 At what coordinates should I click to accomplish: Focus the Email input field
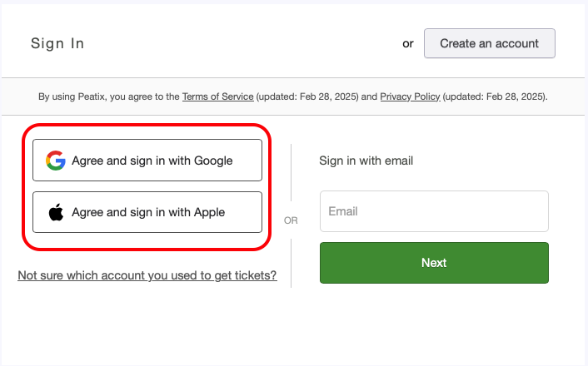pyautogui.click(x=434, y=211)
